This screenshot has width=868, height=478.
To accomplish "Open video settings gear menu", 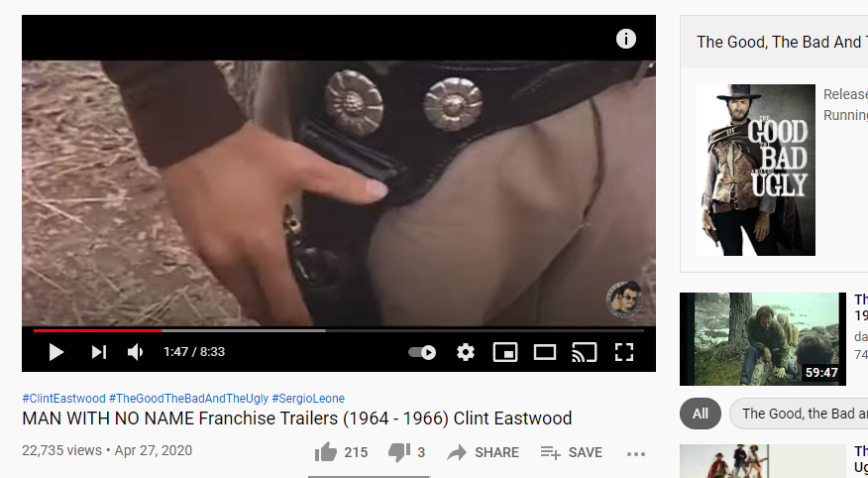I will point(466,352).
